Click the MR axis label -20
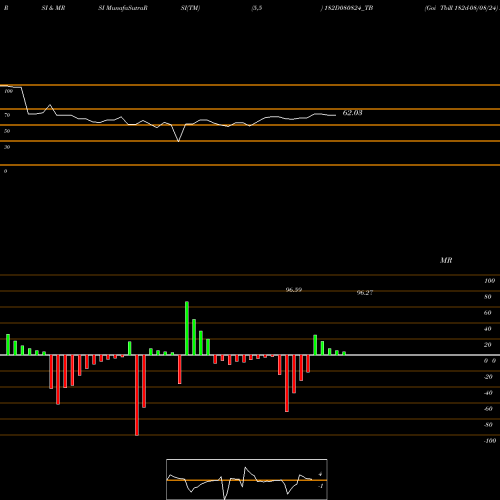 488,377
